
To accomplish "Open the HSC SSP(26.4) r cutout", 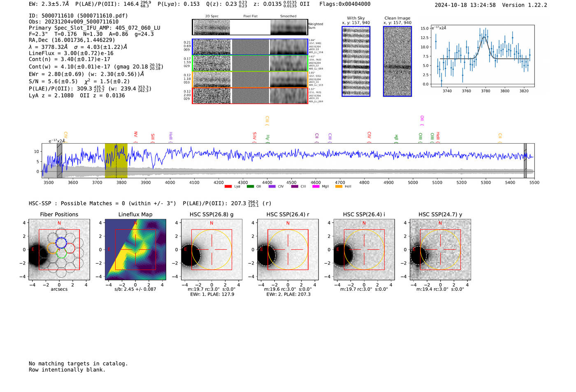I will coord(288,250).
